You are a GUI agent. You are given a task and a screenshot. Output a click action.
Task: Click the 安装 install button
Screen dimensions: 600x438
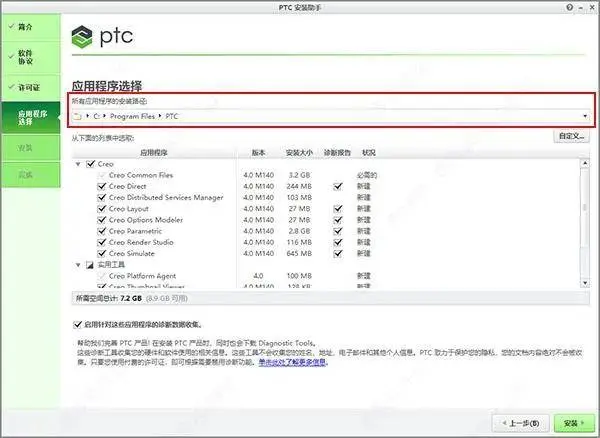pyautogui.click(x=574, y=423)
